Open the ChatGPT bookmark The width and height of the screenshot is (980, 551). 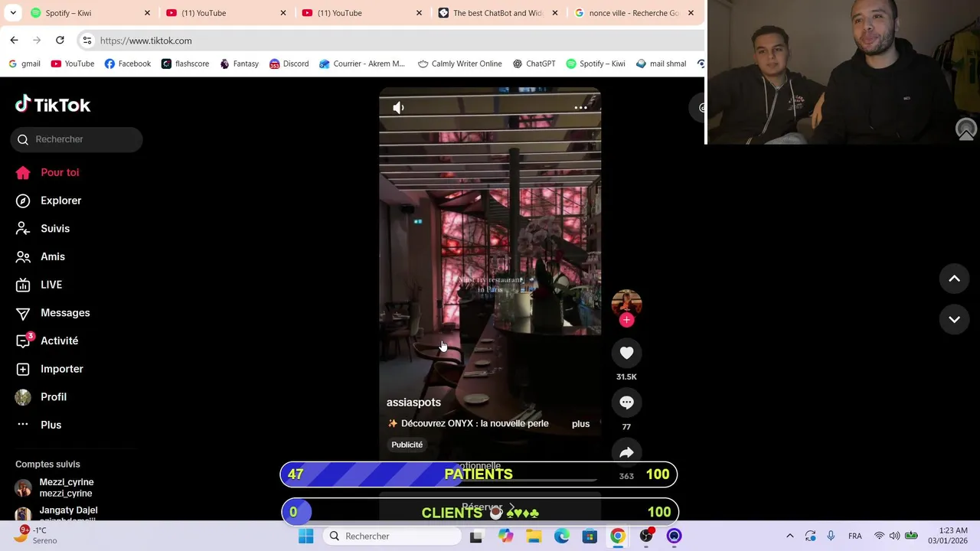[534, 64]
